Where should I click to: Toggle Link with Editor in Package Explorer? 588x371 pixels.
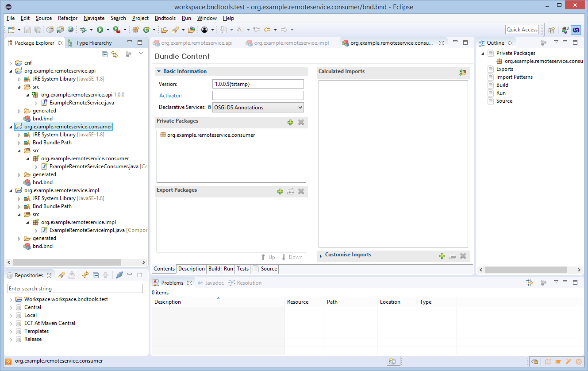click(115, 54)
